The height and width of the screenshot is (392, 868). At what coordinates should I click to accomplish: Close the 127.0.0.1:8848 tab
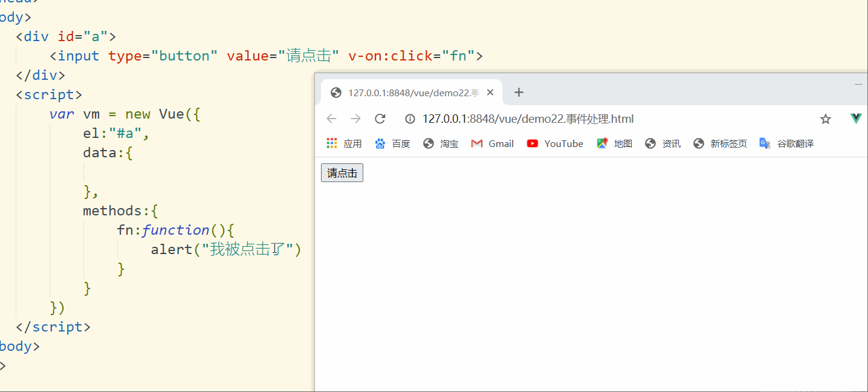click(x=490, y=93)
